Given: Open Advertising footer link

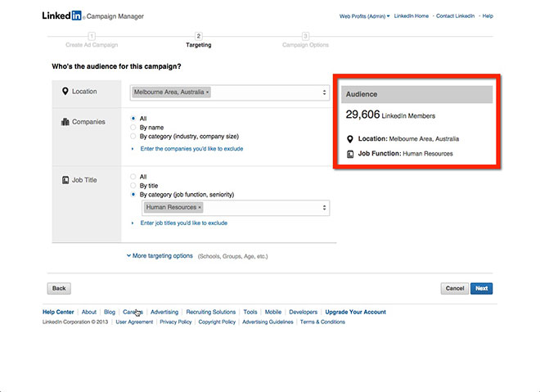Looking at the screenshot, I should [x=164, y=312].
